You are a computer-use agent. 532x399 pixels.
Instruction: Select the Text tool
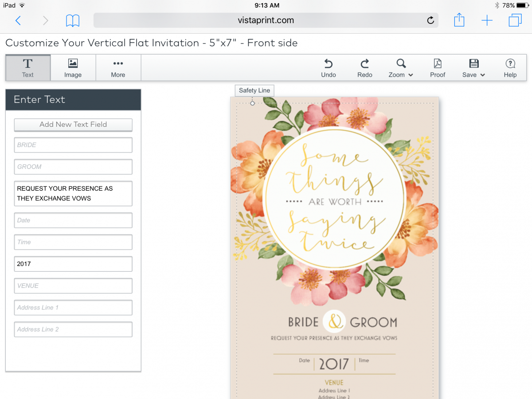click(28, 68)
